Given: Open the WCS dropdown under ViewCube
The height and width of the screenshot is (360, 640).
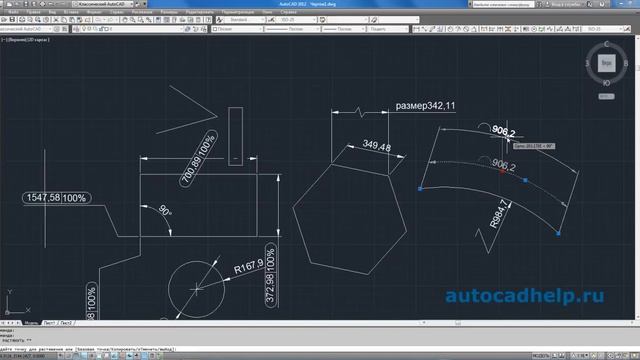Looking at the screenshot, I should point(607,96).
